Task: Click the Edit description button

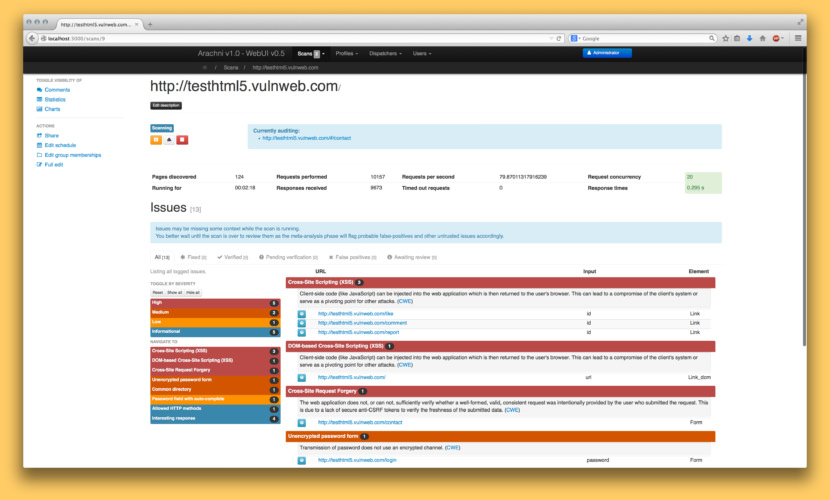Action: pyautogui.click(x=166, y=105)
